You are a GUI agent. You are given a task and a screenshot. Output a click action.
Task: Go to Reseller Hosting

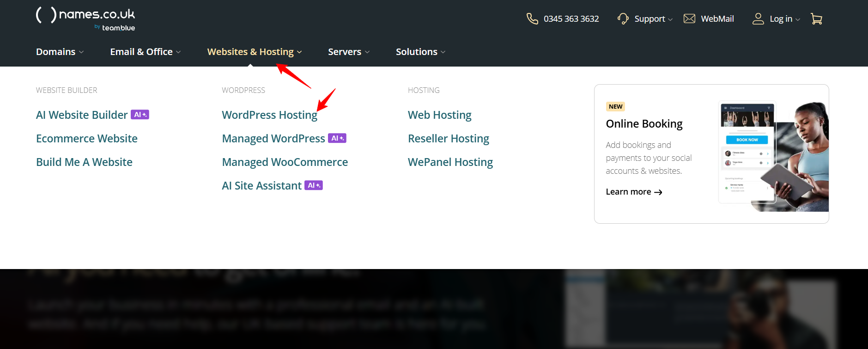pos(448,138)
